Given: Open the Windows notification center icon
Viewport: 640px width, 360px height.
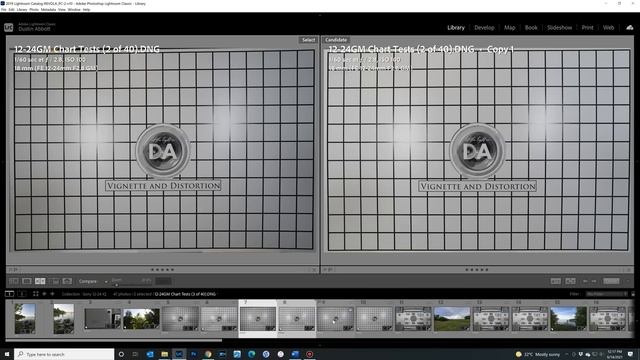Looking at the screenshot, I should point(631,354).
